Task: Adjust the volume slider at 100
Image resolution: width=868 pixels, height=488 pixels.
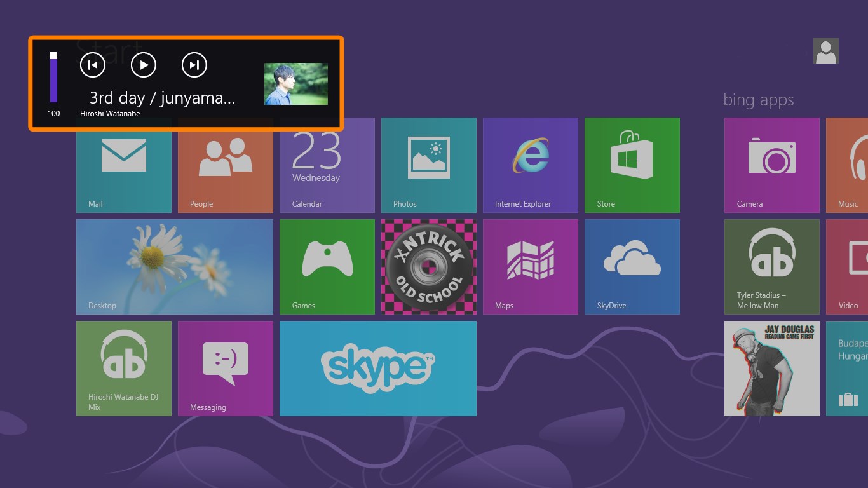Action: click(x=54, y=77)
